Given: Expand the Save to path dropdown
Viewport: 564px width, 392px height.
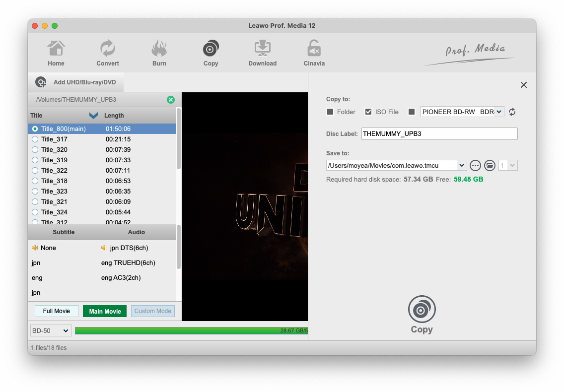Looking at the screenshot, I should click(462, 165).
